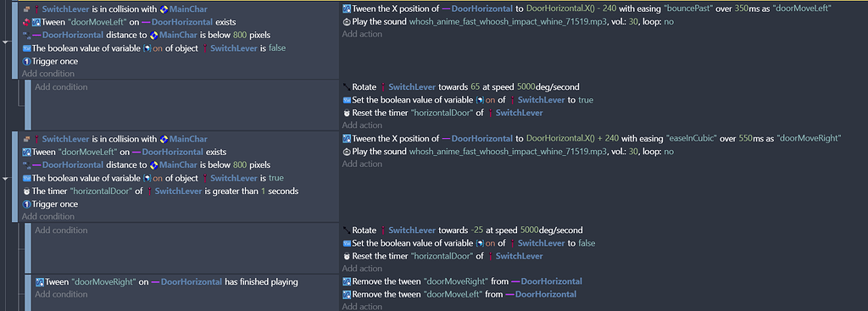Click Trigger once icon below the timer condition

26,204
